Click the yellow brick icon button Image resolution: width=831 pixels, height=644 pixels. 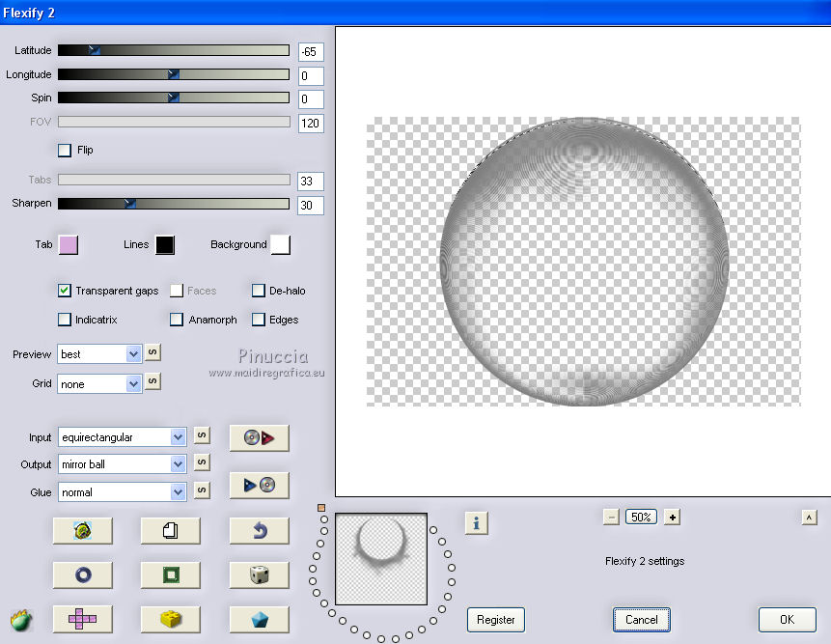coord(171,619)
